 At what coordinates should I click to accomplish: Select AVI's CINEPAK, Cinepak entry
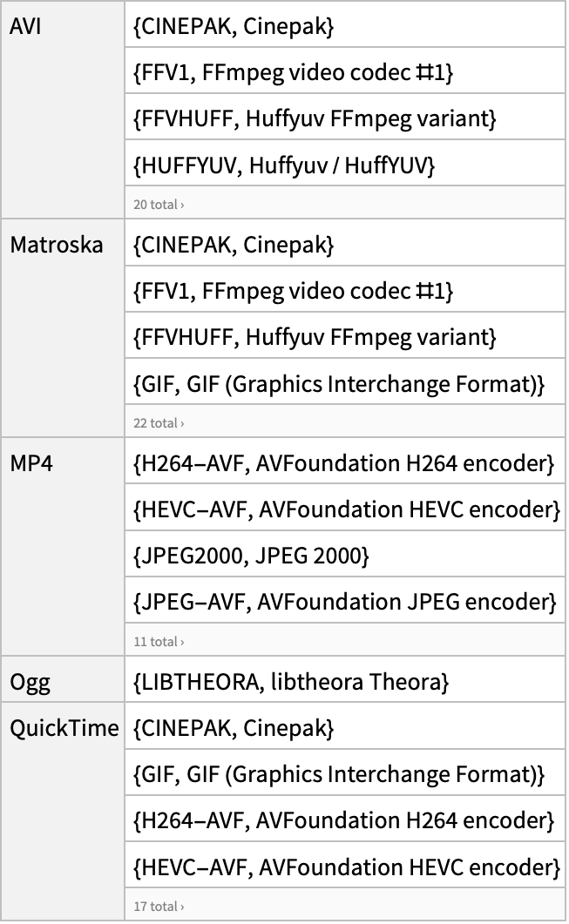click(345, 24)
